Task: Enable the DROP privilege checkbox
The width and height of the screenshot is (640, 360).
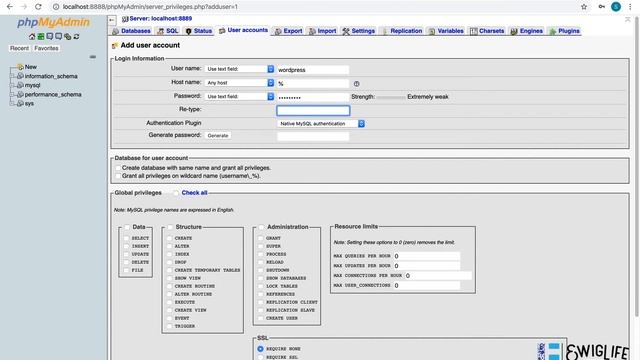Action: click(x=169, y=262)
